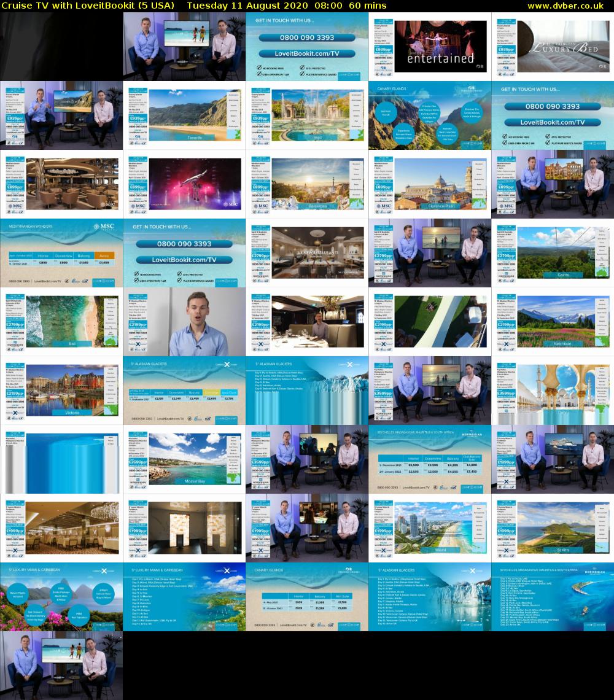
Task: Open the Alaskan Glaciers price table thumbnail
Action: [184, 390]
